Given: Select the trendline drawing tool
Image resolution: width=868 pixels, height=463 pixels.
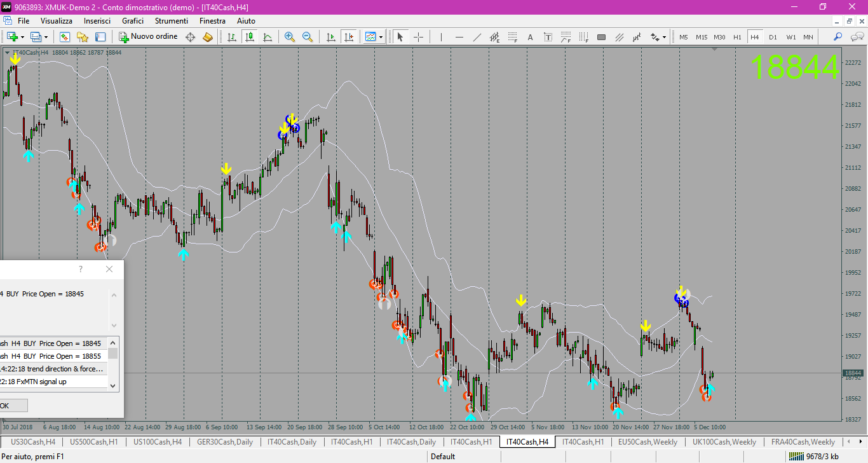Looking at the screenshot, I should [477, 37].
